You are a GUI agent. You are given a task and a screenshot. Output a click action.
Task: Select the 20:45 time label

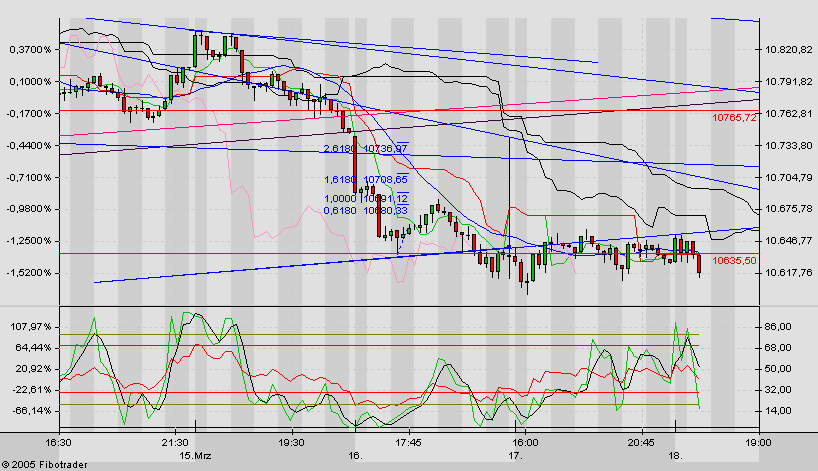coord(641,443)
